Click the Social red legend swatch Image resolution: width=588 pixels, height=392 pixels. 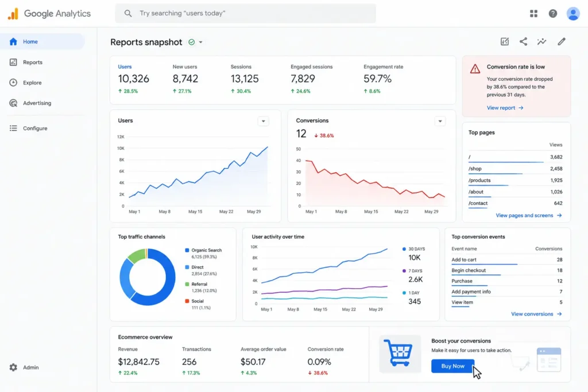pyautogui.click(x=187, y=301)
